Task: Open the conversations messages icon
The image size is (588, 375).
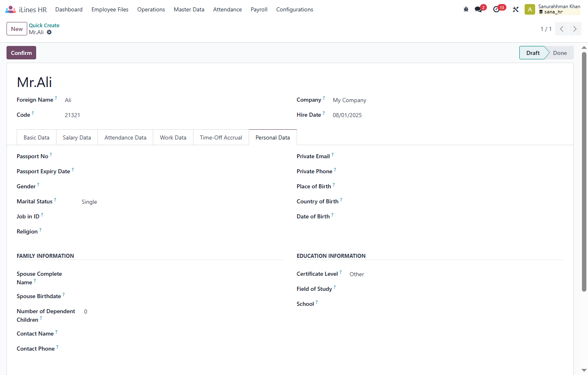Action: tap(478, 9)
